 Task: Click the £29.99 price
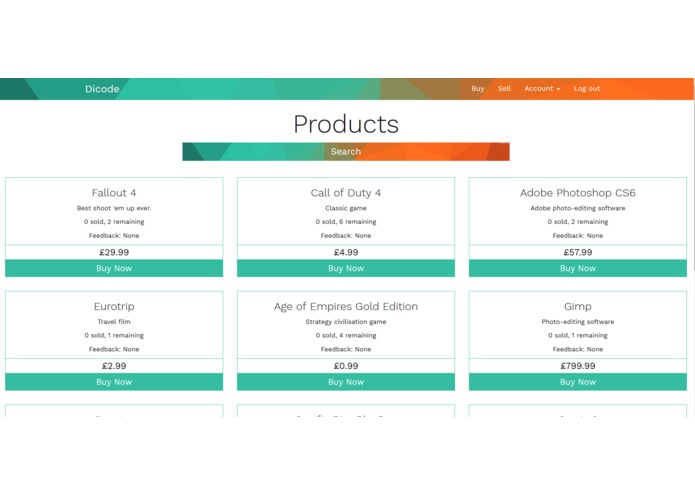point(114,253)
